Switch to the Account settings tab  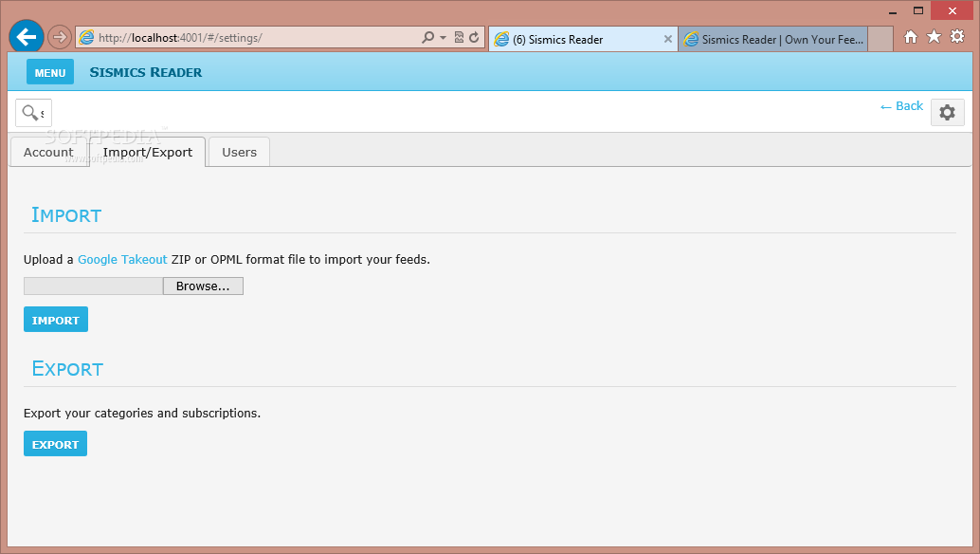click(48, 152)
